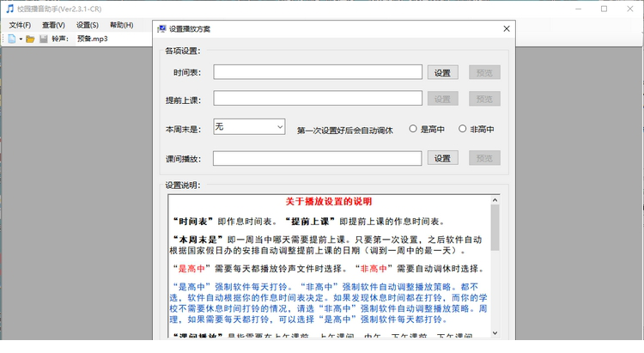The width and height of the screenshot is (644, 353).
Task: Select the 非高中 radio button
Action: [463, 129]
